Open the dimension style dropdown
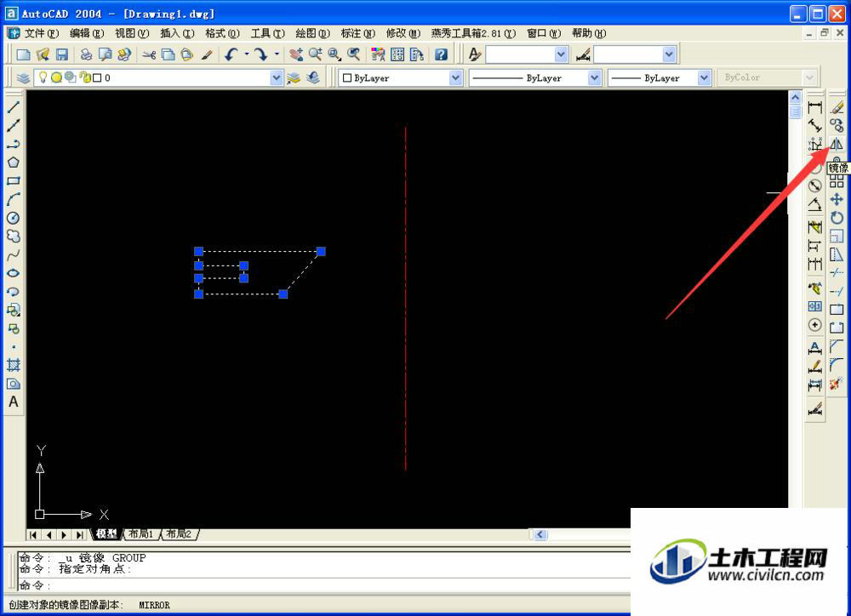 (x=669, y=54)
